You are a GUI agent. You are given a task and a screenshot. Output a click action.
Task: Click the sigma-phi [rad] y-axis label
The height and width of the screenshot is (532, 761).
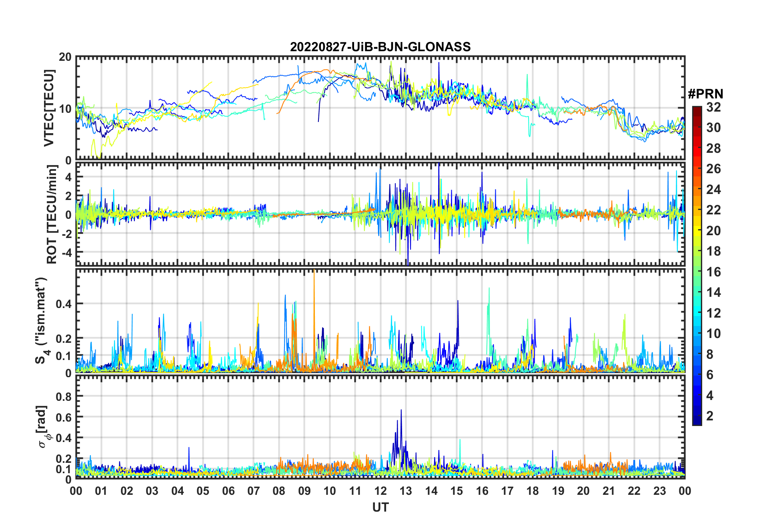point(43,427)
